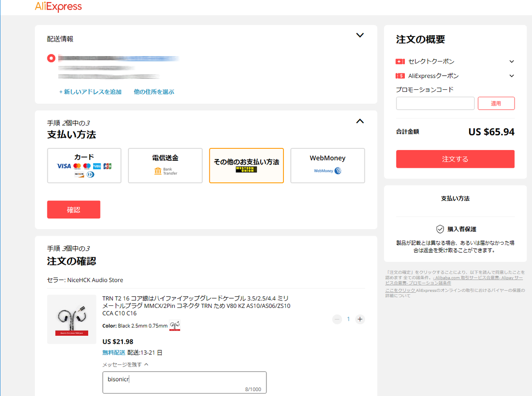Click the 無料配送 free shipping text
The height and width of the screenshot is (396, 532).
click(x=114, y=353)
